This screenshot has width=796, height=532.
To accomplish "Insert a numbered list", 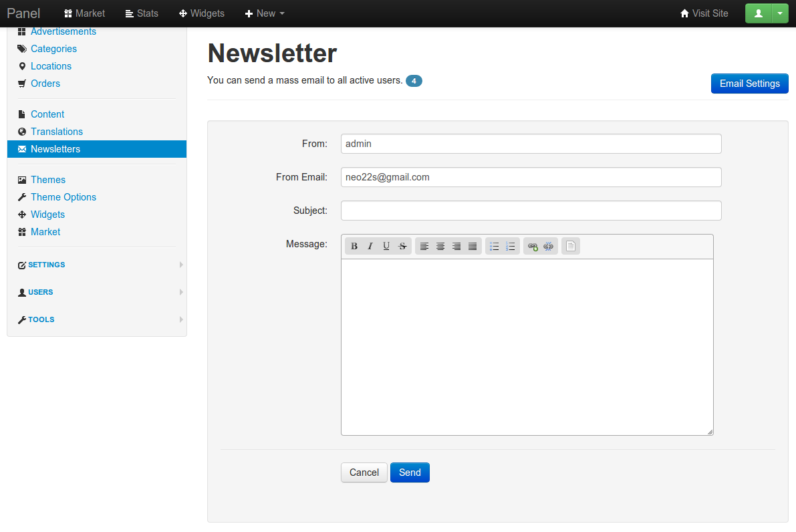I will tap(511, 247).
